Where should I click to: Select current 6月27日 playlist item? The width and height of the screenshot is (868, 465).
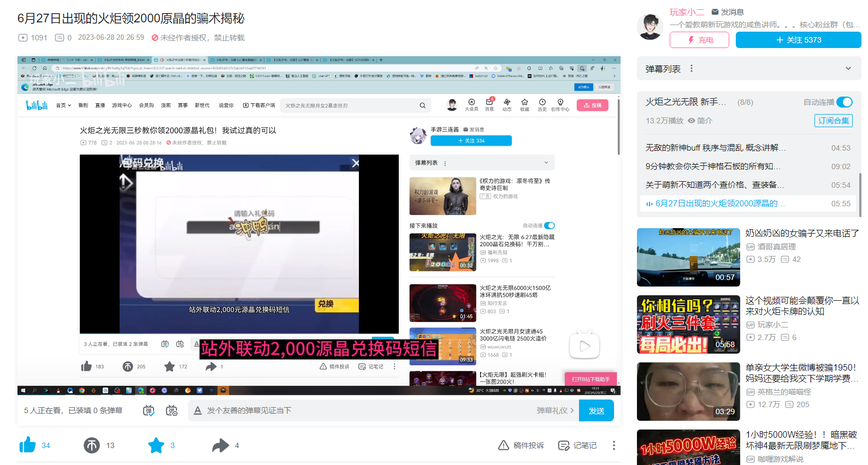[x=748, y=204]
